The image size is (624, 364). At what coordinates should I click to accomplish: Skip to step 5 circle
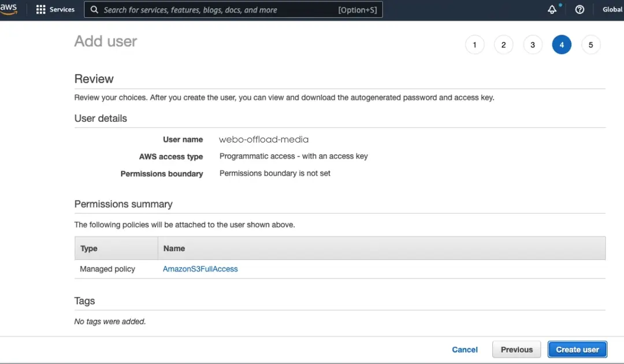[x=590, y=45]
